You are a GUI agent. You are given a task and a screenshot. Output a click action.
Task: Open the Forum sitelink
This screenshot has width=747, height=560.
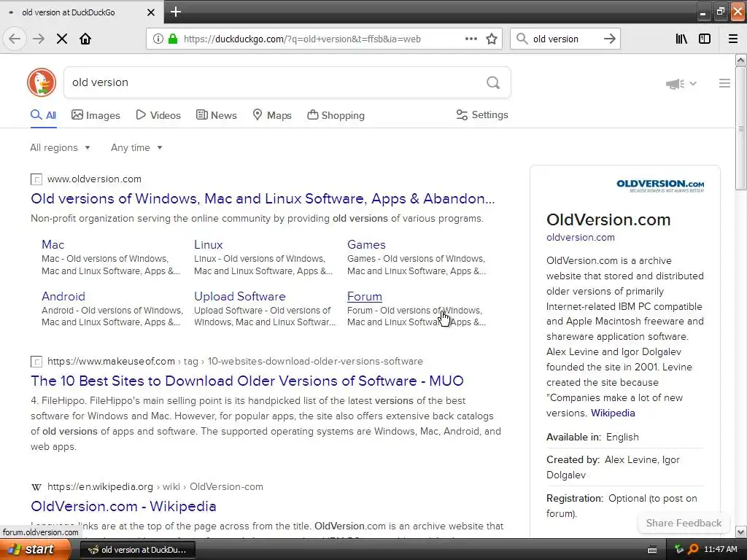click(x=365, y=296)
